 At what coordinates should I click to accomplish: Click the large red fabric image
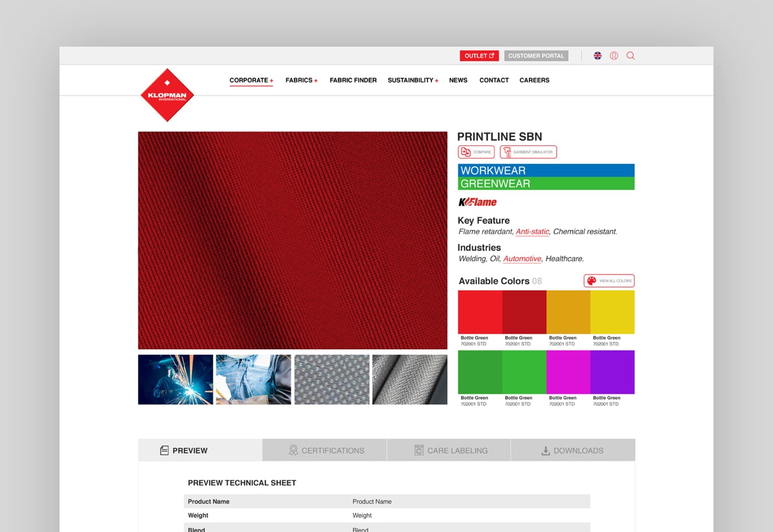pos(293,240)
